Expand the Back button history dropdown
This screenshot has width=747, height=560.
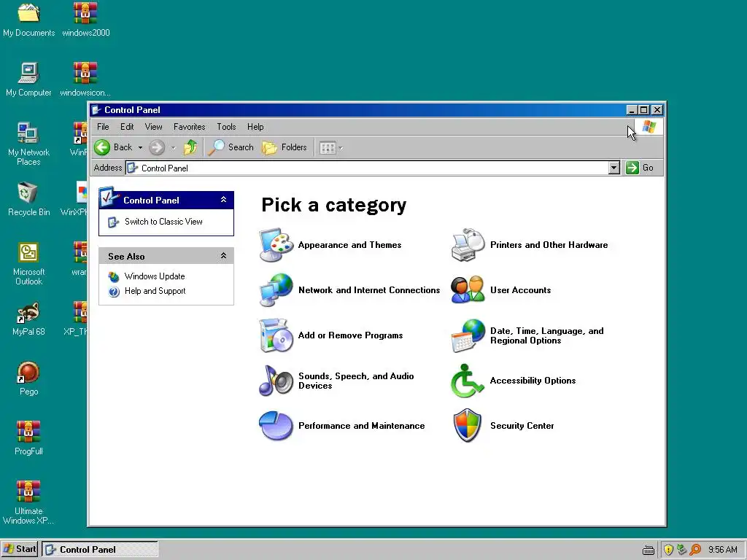click(140, 147)
